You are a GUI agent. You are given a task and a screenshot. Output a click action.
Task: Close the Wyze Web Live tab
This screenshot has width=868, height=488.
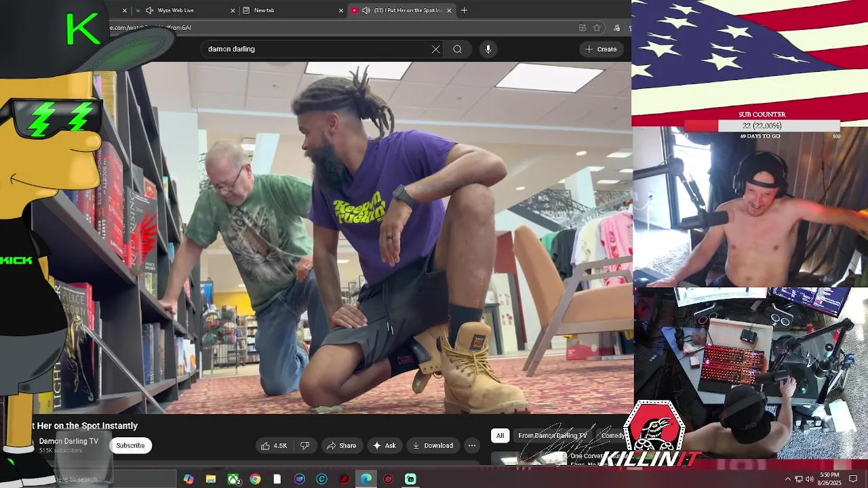click(x=233, y=10)
